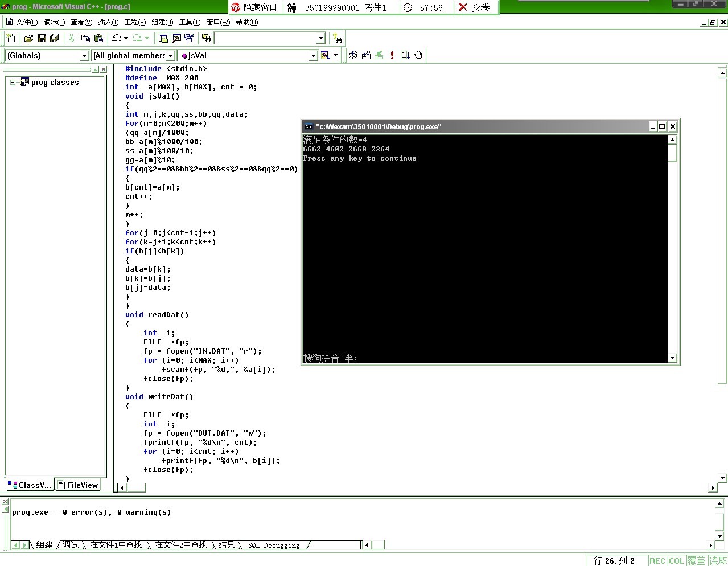Screen dimensions: 728x566
Task: Open the 查看(V) menu
Action: tap(81, 22)
